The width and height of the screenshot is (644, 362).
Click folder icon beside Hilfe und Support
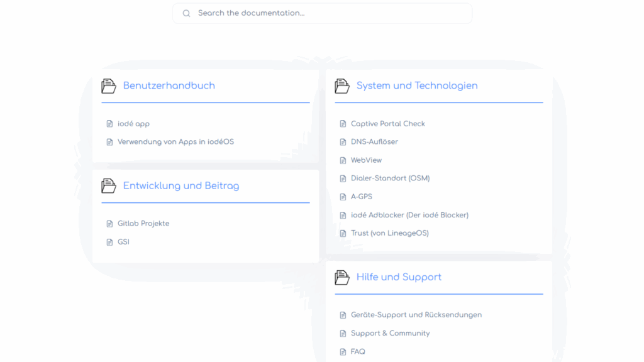(342, 277)
